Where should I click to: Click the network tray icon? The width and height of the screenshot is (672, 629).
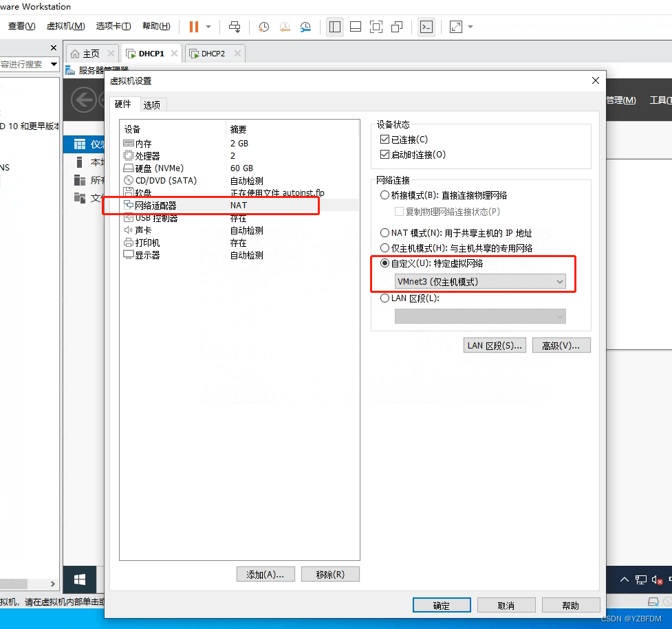tap(641, 580)
